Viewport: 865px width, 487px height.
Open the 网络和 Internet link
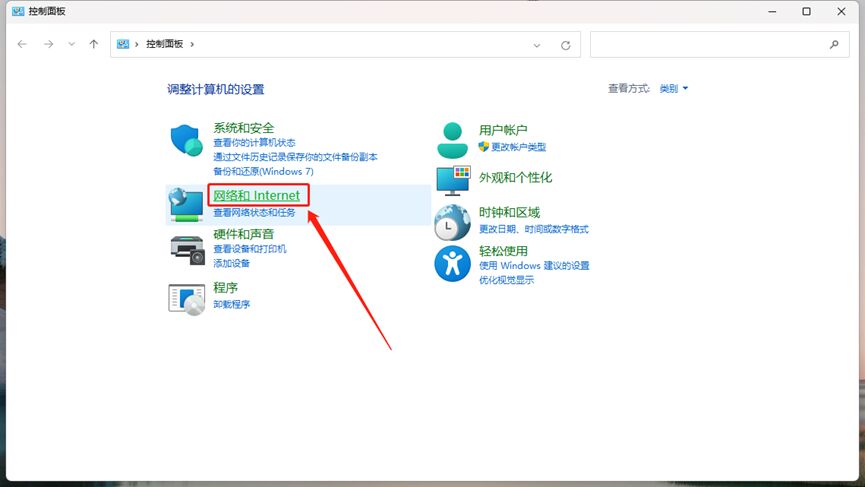coord(256,195)
